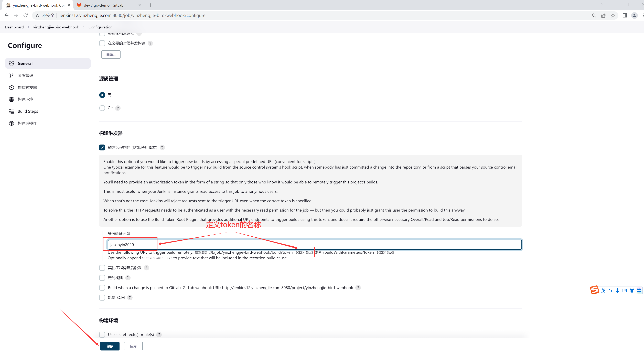Screen dimensions: 644x352
Task: Open help for 触发远程构建 option
Action: click(x=162, y=147)
